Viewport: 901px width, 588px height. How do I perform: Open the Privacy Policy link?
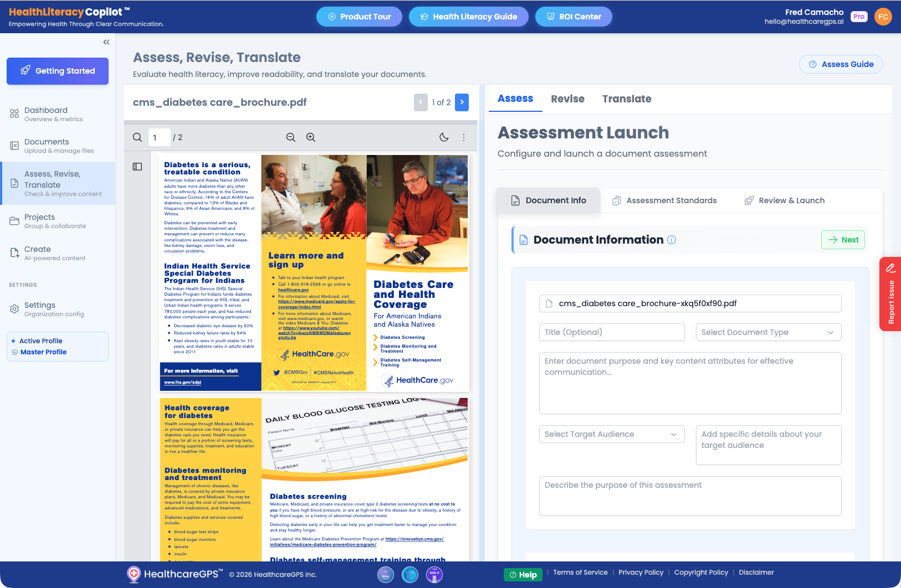point(641,572)
